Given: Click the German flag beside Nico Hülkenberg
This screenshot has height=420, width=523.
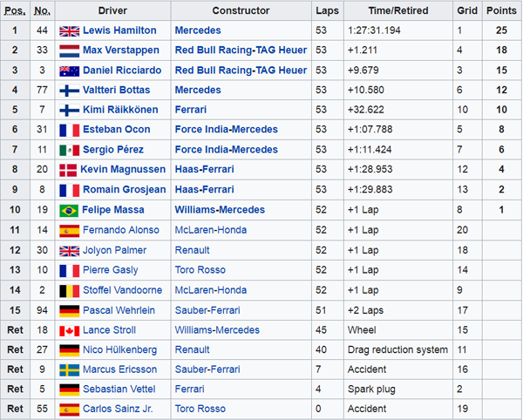Looking at the screenshot, I should pyautogui.click(x=70, y=350).
